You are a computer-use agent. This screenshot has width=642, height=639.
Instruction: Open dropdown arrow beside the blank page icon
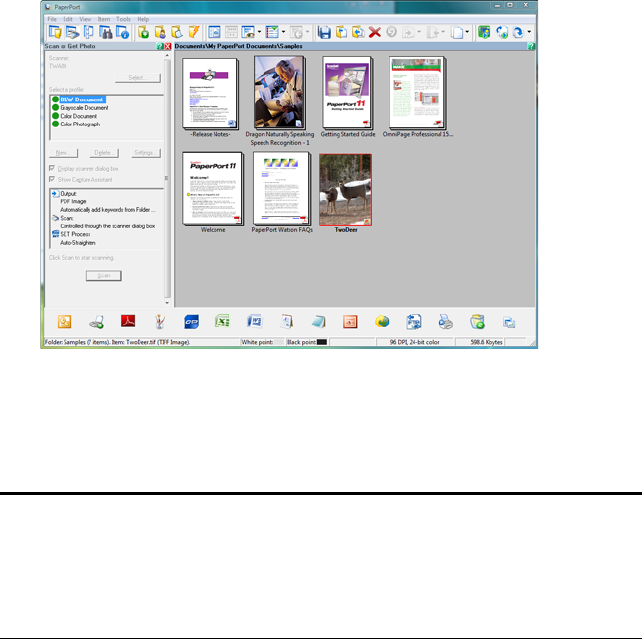pos(467,32)
